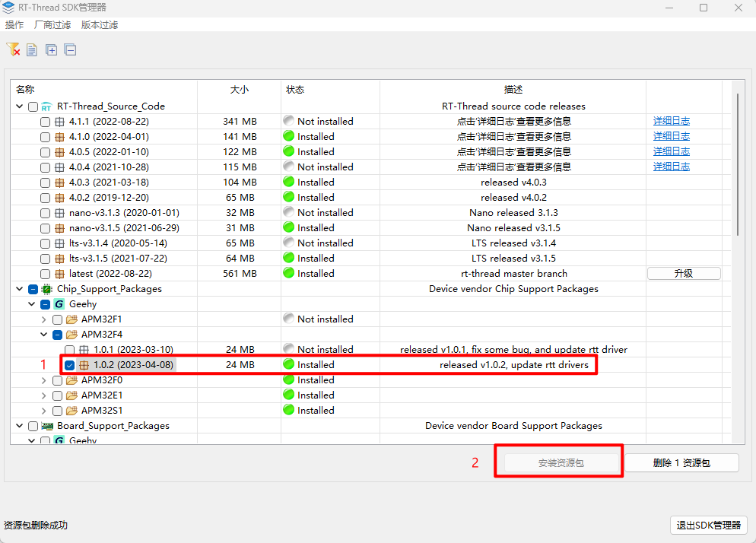
Task: Collapse the RT-Thread_Source_Code tree node
Action: tap(20, 106)
